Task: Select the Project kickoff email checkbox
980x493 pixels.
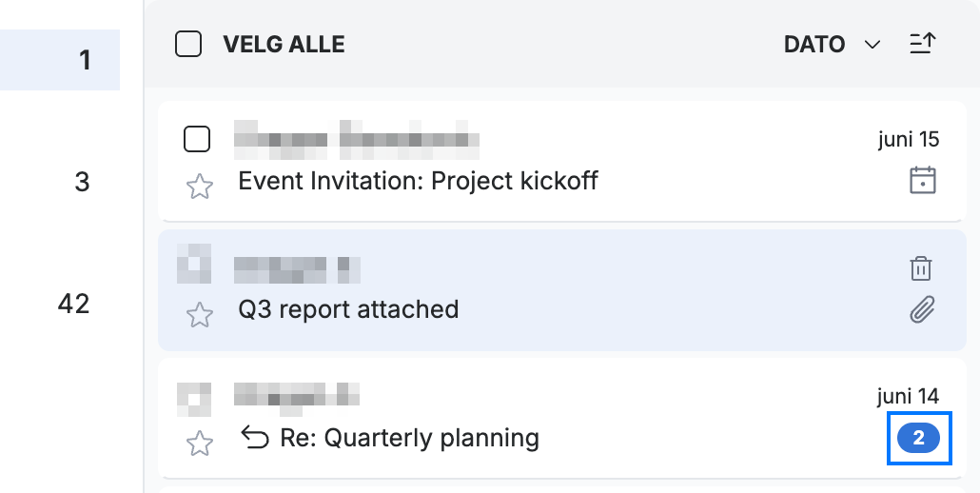Action: point(197,139)
